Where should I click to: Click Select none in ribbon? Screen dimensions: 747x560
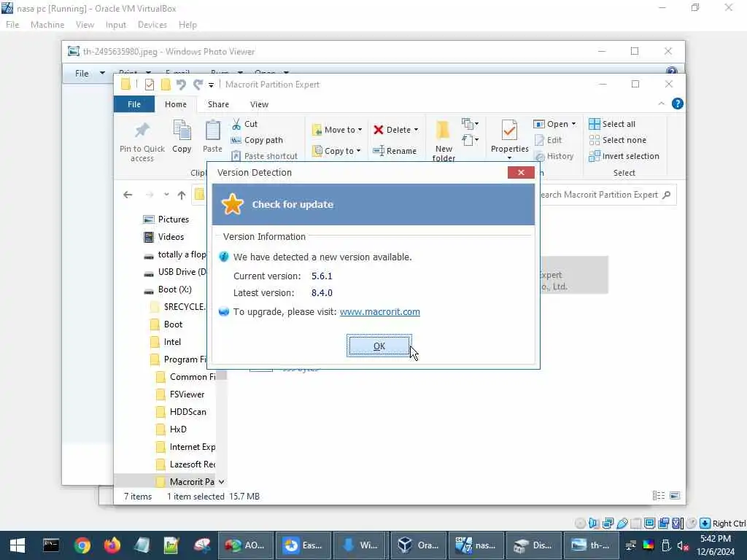point(618,140)
